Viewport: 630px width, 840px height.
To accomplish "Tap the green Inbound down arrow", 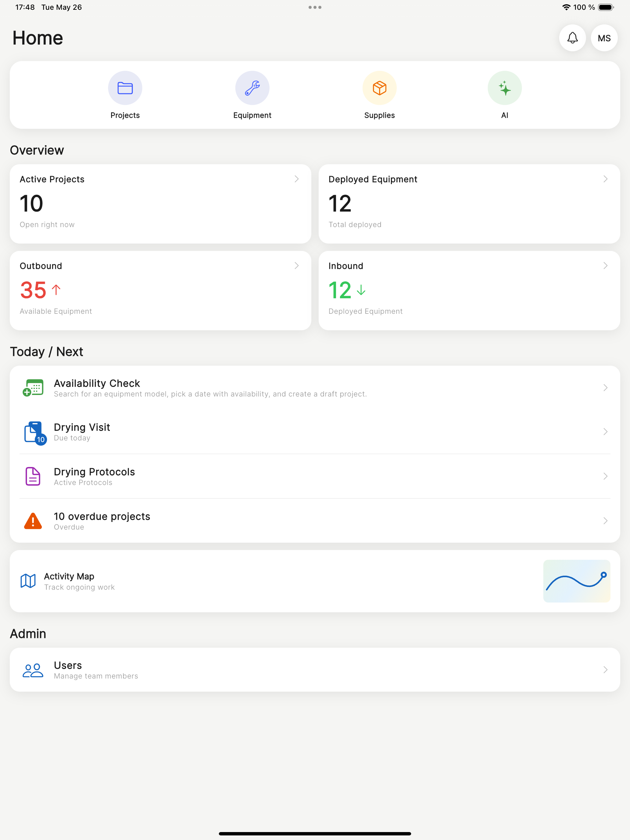I will (x=361, y=290).
